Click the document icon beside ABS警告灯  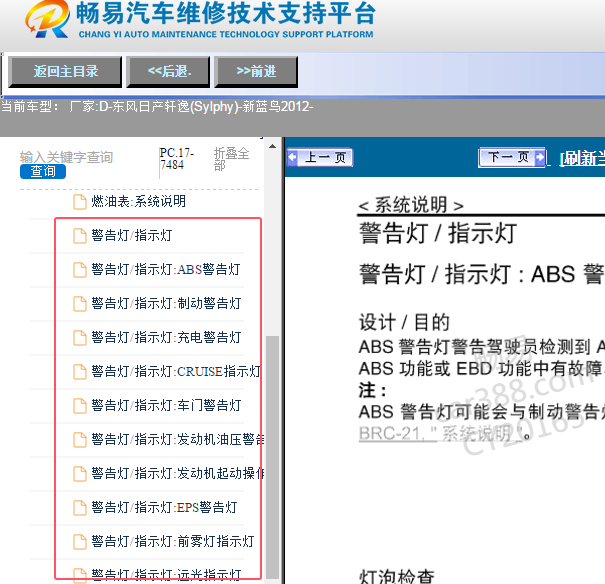tap(79, 270)
